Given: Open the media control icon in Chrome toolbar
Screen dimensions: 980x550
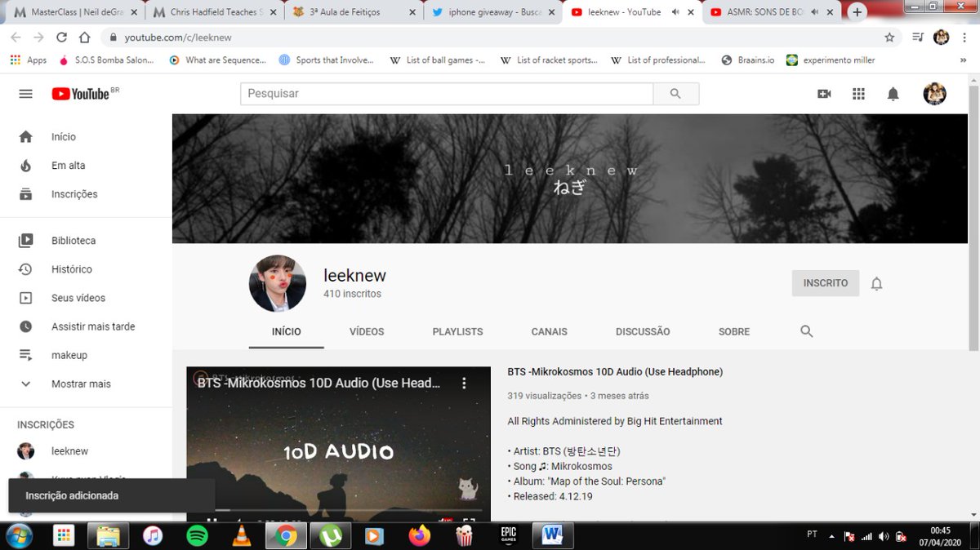Looking at the screenshot, I should pyautogui.click(x=918, y=38).
